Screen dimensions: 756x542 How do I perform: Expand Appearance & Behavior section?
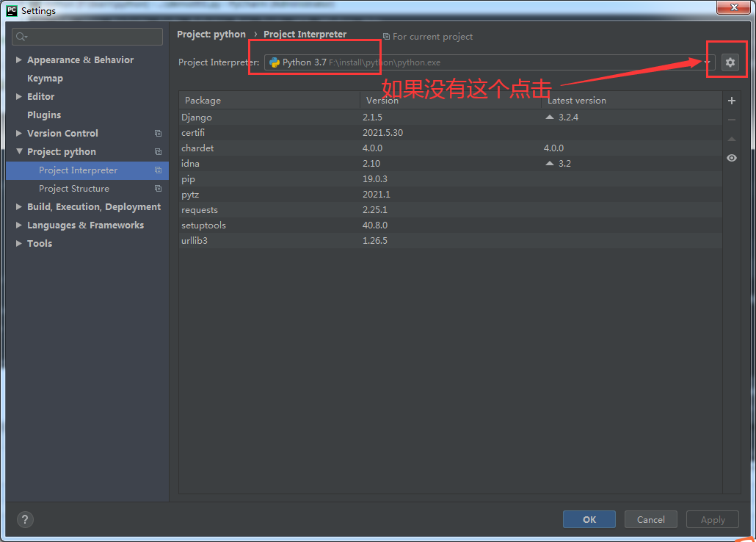click(x=19, y=59)
